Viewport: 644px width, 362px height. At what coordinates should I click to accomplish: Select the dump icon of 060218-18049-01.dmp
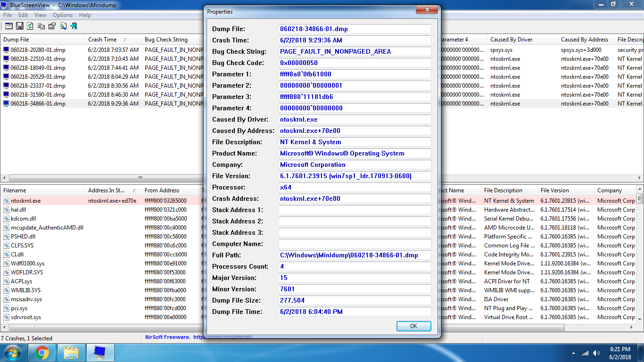click(6, 68)
